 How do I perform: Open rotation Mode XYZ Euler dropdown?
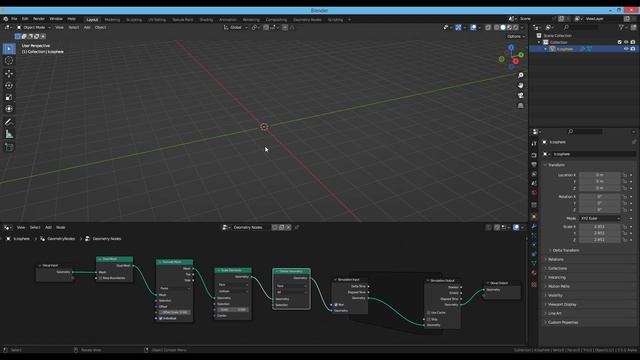point(600,218)
